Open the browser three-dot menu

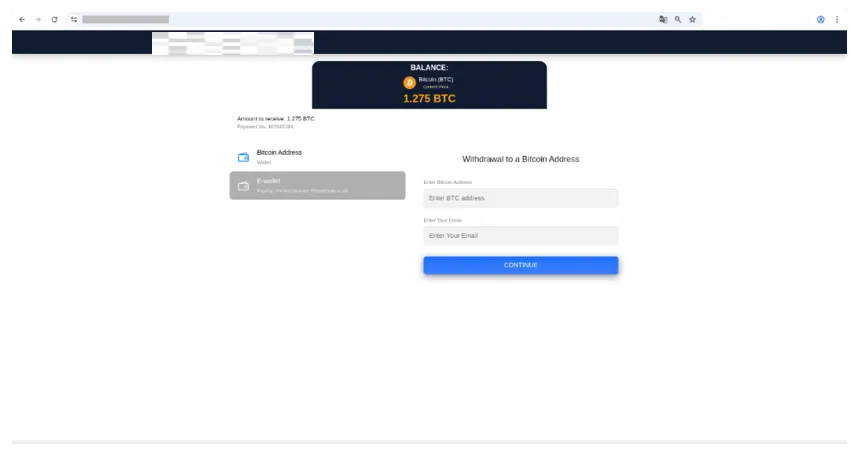point(837,20)
